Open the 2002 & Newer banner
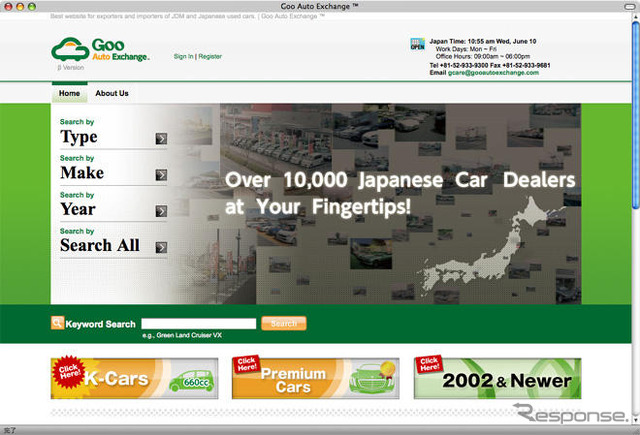The image size is (640, 435). (497, 378)
